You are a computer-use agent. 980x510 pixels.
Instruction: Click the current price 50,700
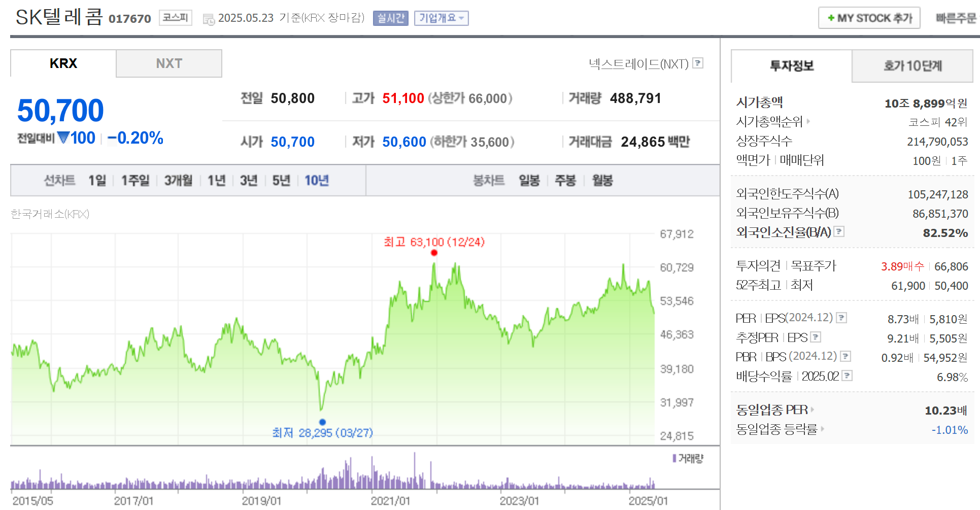60,111
